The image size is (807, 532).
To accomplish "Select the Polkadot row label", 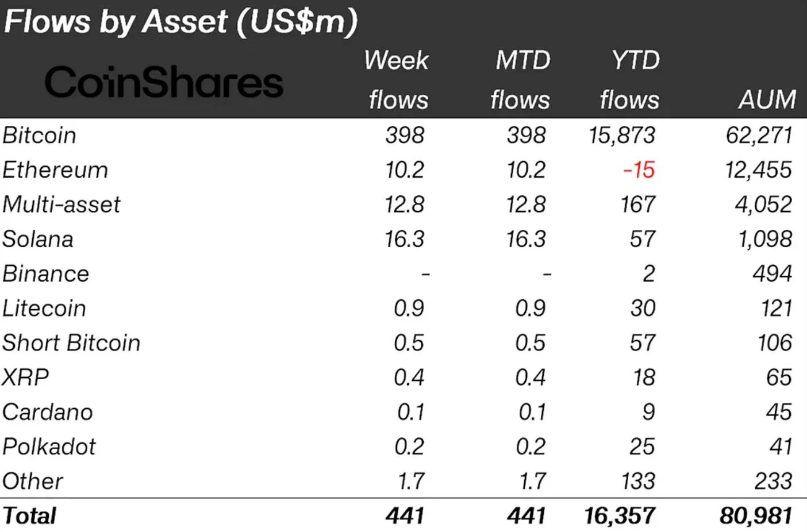I will 49,447.
